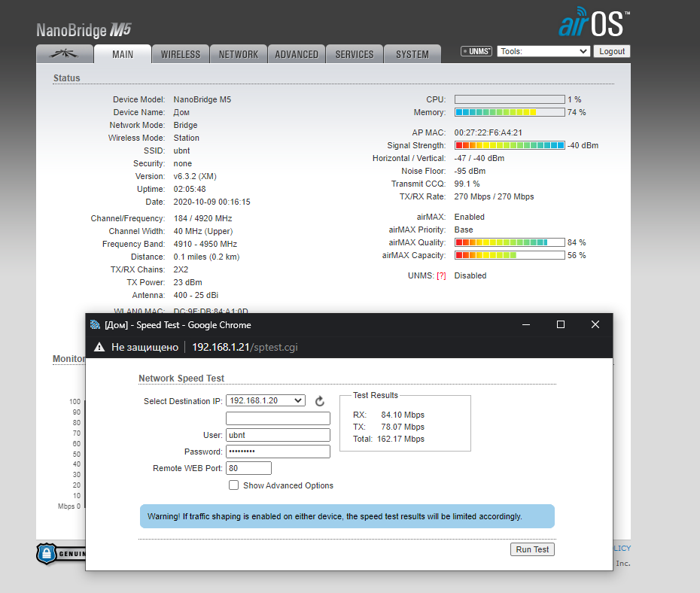Click the Version value v6.3.2 (XM)
Screen dimensions: 700x593
tap(195, 176)
